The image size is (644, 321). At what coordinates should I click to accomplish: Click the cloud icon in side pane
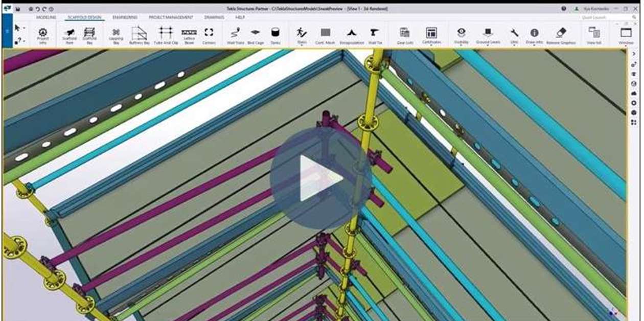634,93
